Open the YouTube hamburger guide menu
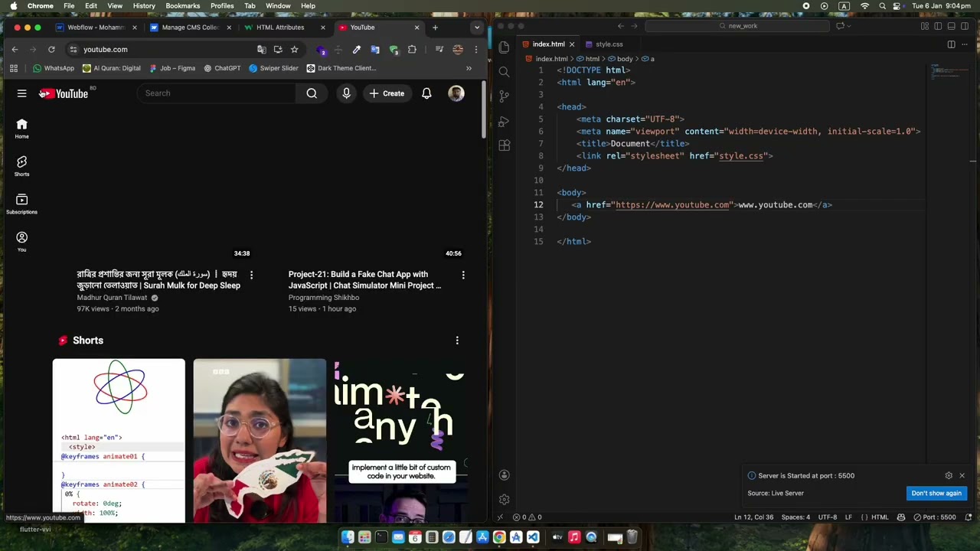 tap(21, 93)
